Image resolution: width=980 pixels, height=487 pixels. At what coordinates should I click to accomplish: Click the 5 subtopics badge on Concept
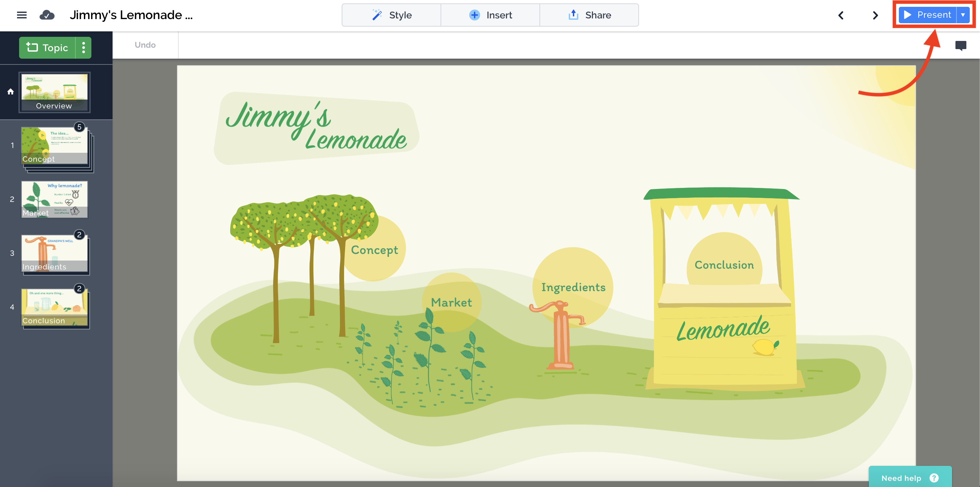point(79,127)
